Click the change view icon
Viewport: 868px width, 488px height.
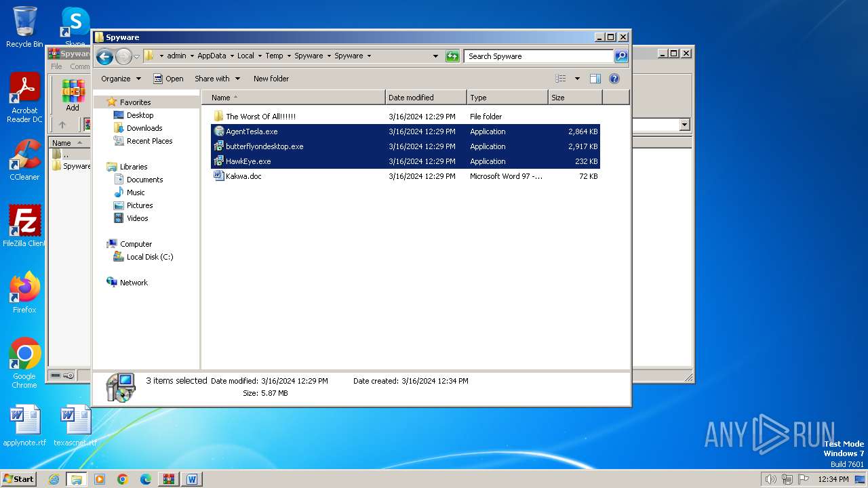point(560,79)
